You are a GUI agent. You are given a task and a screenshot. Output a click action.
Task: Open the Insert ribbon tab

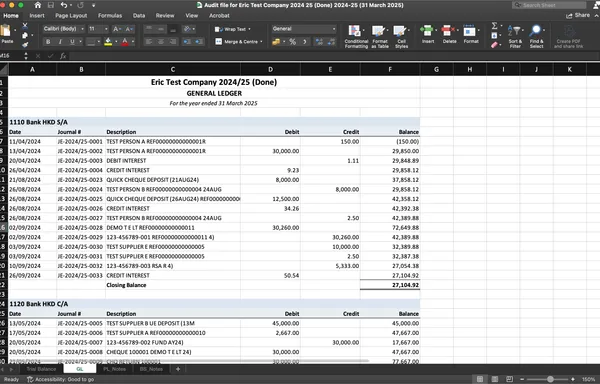coord(37,16)
